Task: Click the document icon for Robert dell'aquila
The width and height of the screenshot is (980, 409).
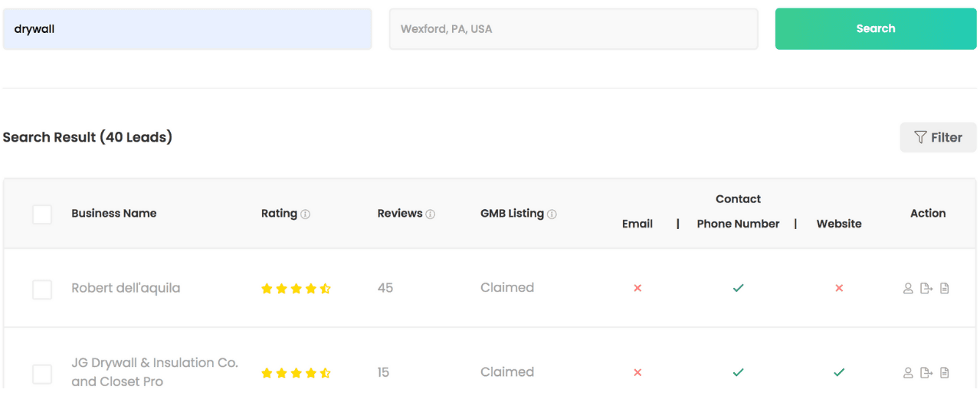Action: (945, 289)
